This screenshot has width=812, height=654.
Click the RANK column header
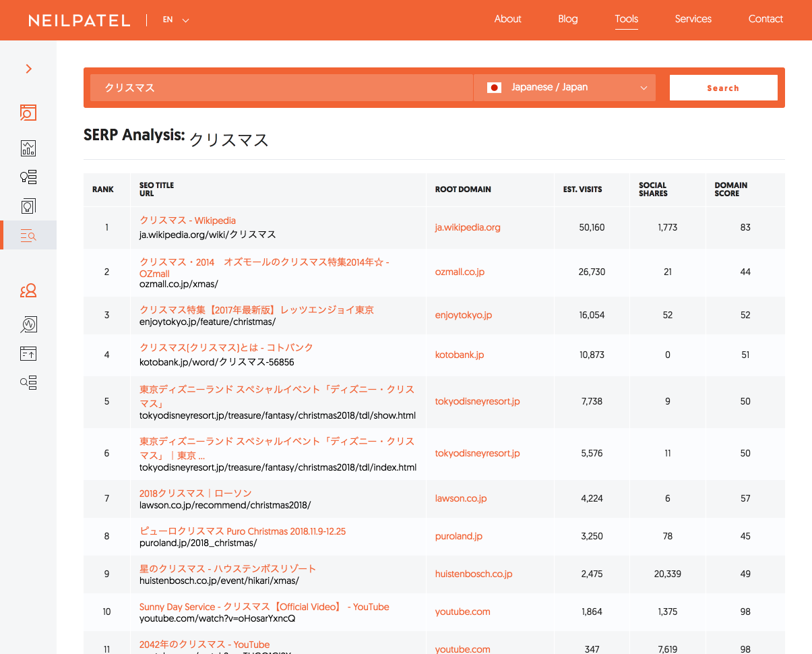tap(103, 189)
